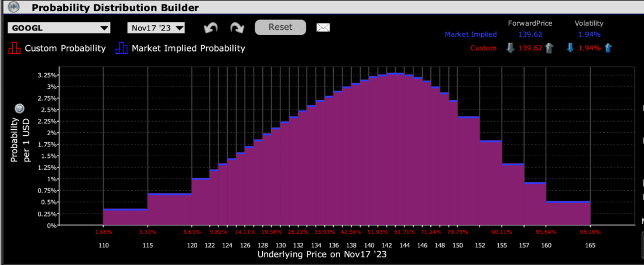This screenshot has height=265, width=644.
Task: Click the 14.11% cumulative probability label
Action: (x=245, y=232)
